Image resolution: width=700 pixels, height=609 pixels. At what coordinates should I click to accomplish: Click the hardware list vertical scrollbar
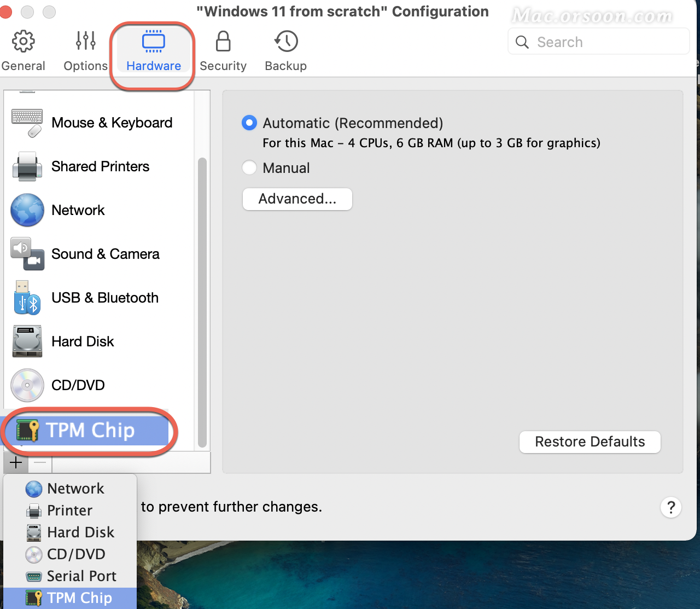(202, 303)
